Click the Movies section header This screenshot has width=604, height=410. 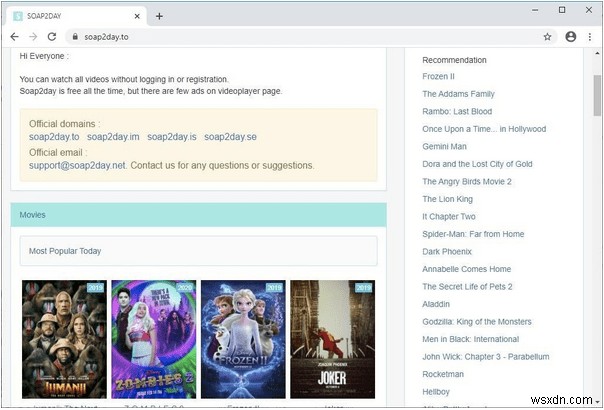tap(198, 215)
